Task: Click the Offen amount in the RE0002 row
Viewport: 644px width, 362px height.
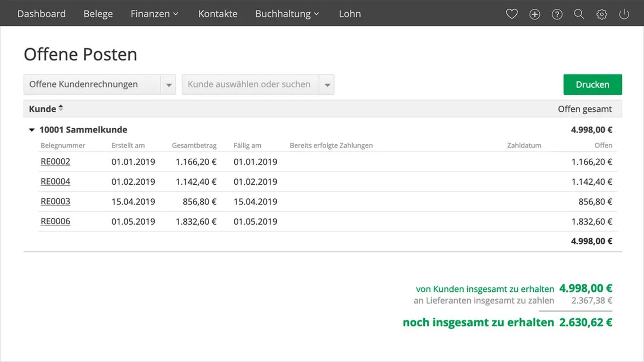Action: tap(592, 162)
